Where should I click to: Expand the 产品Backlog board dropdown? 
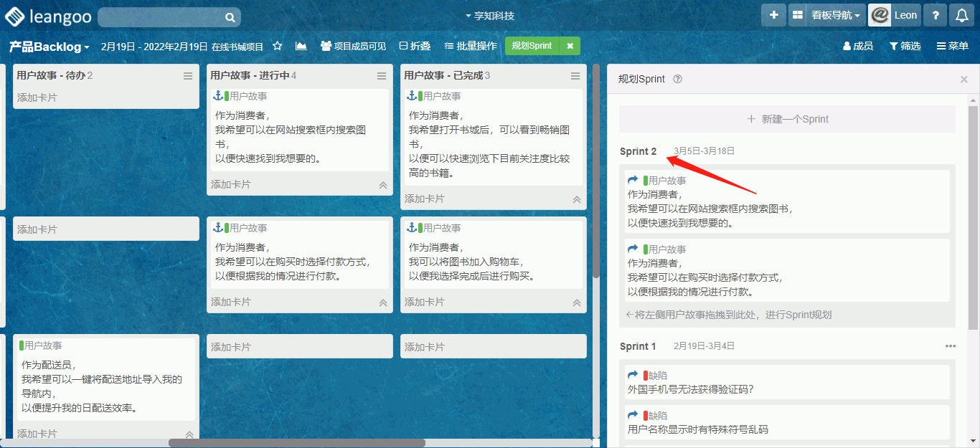pyautogui.click(x=49, y=47)
